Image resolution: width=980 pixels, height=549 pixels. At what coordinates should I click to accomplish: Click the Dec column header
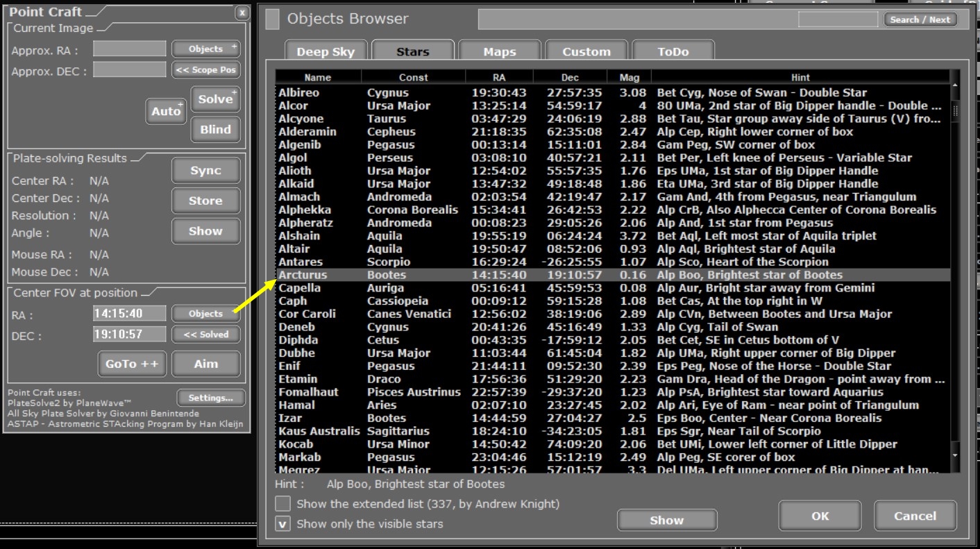click(570, 78)
